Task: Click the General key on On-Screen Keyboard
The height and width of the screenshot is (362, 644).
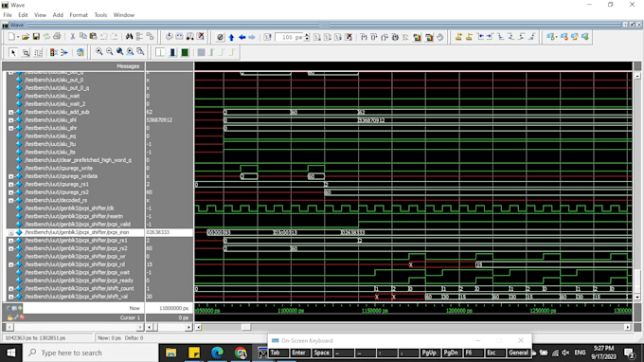Action: click(x=518, y=353)
